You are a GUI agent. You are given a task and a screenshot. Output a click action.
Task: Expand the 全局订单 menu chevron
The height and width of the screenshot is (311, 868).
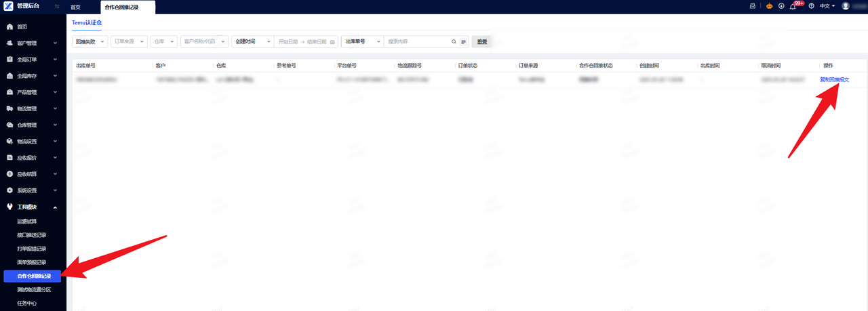(56, 60)
